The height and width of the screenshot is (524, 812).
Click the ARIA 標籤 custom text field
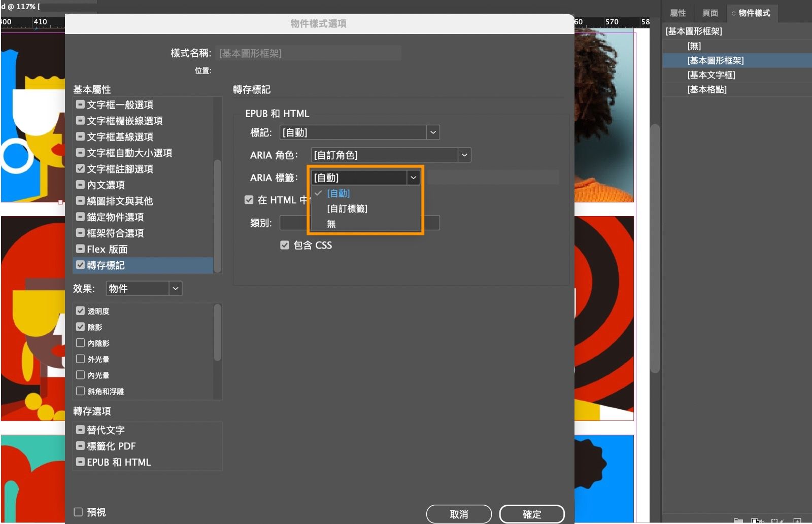click(x=493, y=178)
